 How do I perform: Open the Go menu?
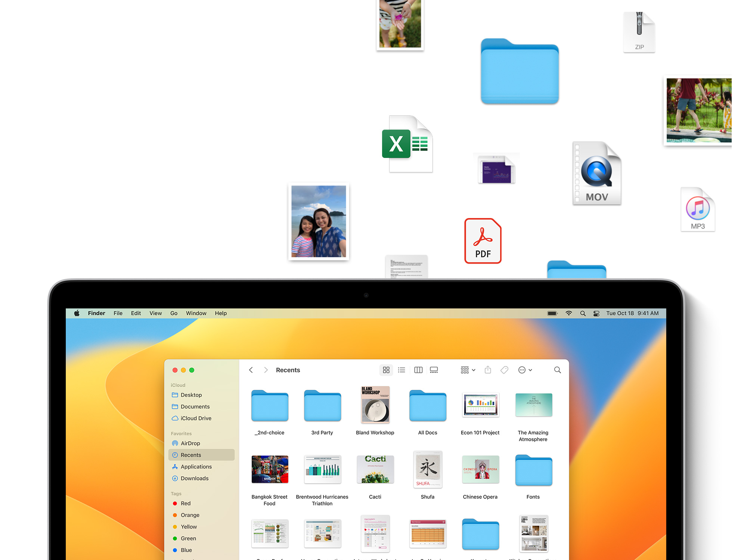tap(174, 314)
